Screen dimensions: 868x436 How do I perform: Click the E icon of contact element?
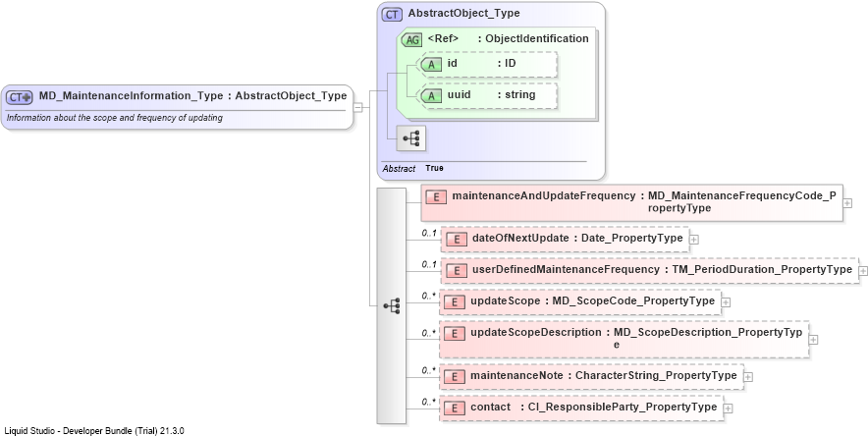[x=455, y=409]
